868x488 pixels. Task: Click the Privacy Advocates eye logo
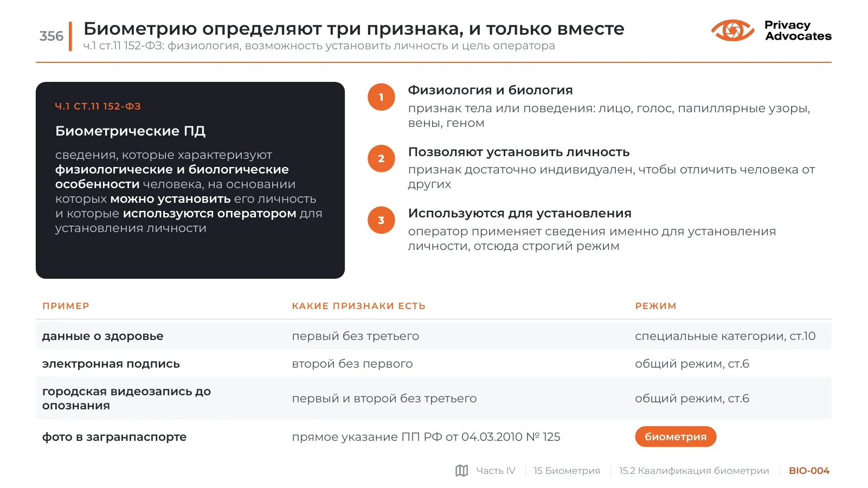(x=732, y=30)
